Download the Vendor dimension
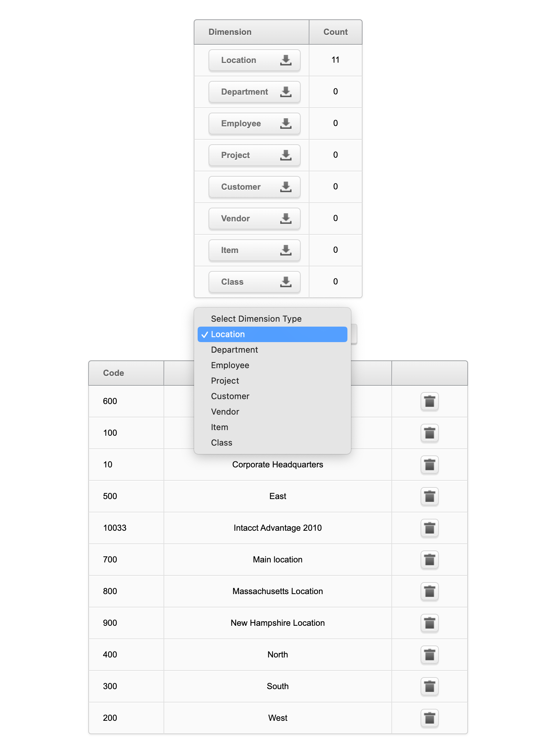This screenshot has height=756, width=557. (x=254, y=219)
